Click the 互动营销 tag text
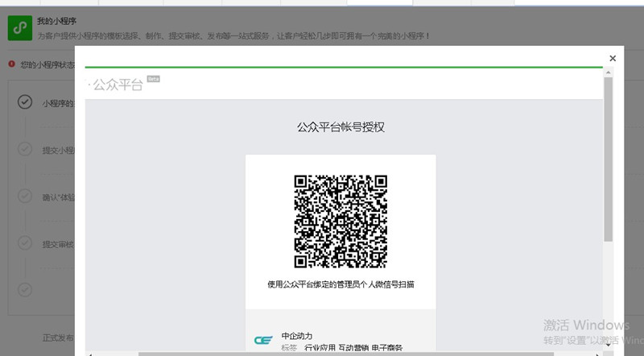The width and height of the screenshot is (644, 356). coord(353,349)
